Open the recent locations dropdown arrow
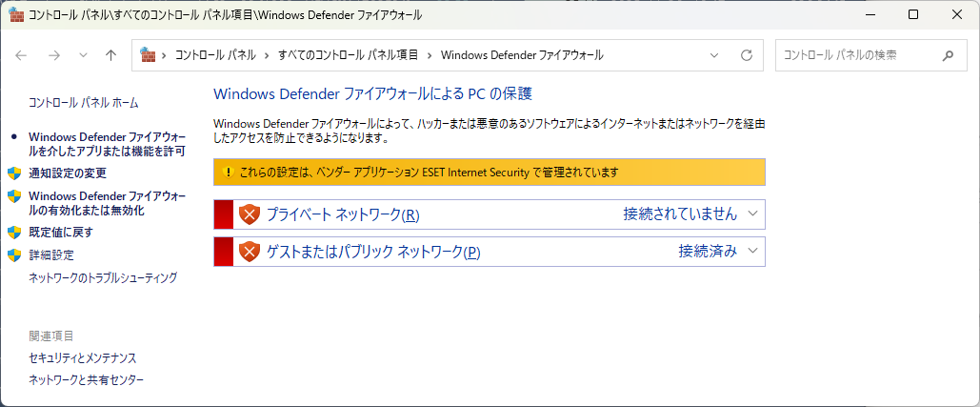The image size is (980, 407). 83,55
